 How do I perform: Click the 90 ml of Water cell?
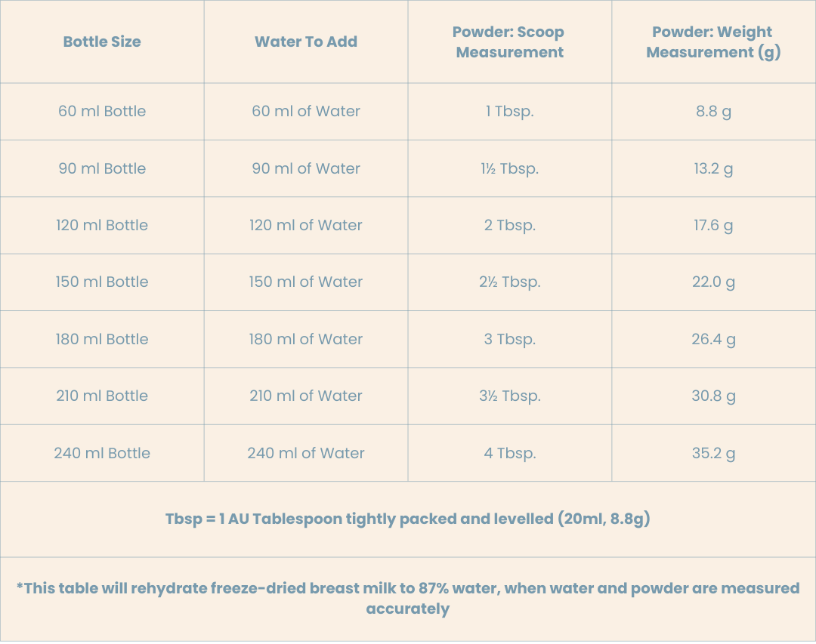click(x=306, y=168)
